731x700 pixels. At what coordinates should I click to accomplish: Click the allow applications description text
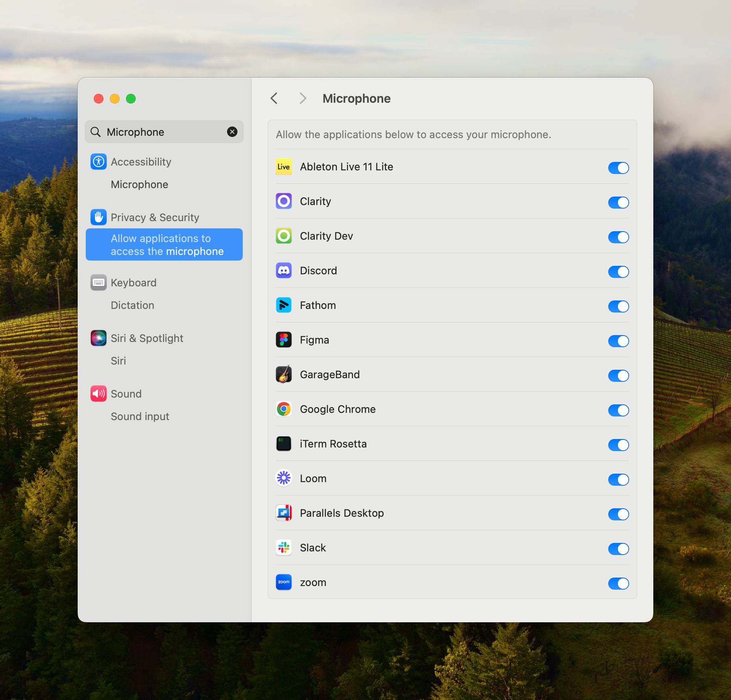pos(413,135)
